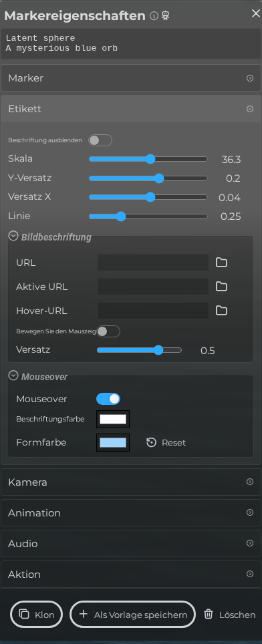The width and height of the screenshot is (262, 644).
Task: Open the Audio section
Action: point(131,543)
